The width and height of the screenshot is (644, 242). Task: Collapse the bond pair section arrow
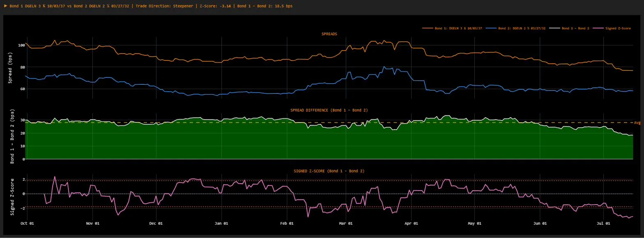(x=5, y=6)
